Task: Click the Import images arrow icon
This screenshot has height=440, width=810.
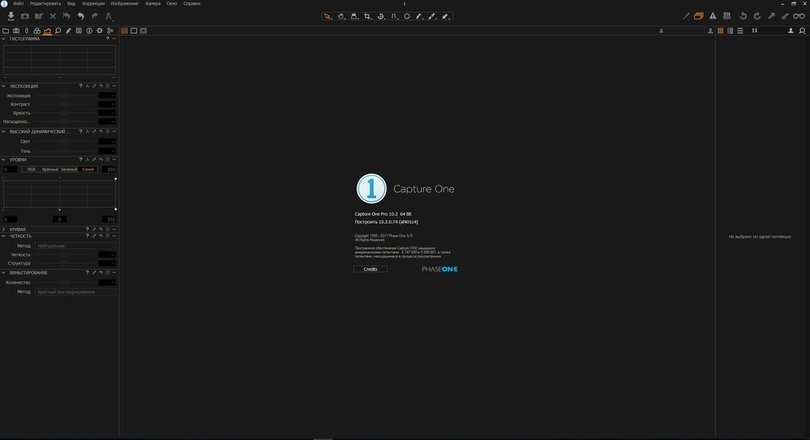Action: (x=11, y=16)
